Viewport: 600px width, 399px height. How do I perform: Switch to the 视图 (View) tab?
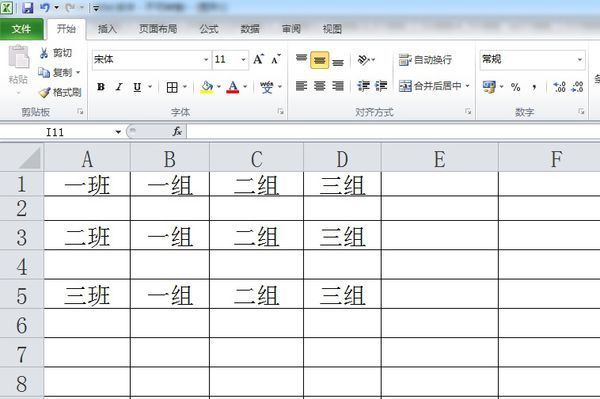(x=332, y=29)
